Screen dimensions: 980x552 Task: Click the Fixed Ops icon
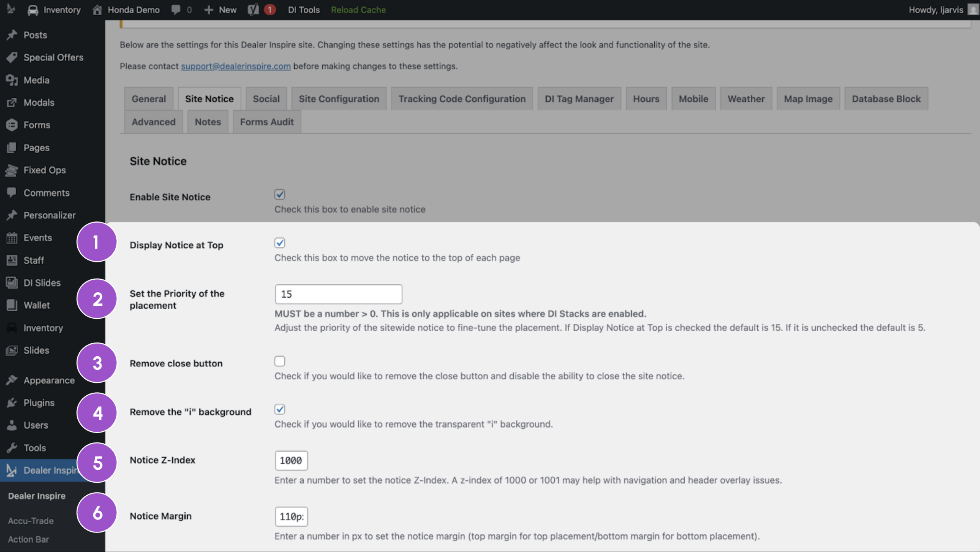12,170
